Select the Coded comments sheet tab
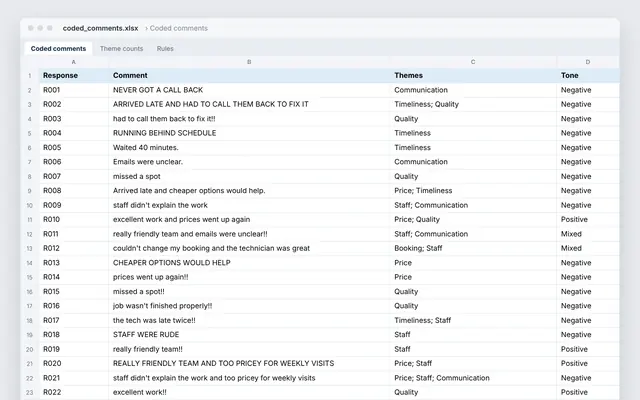This screenshot has height=400, width=640. [x=58, y=49]
